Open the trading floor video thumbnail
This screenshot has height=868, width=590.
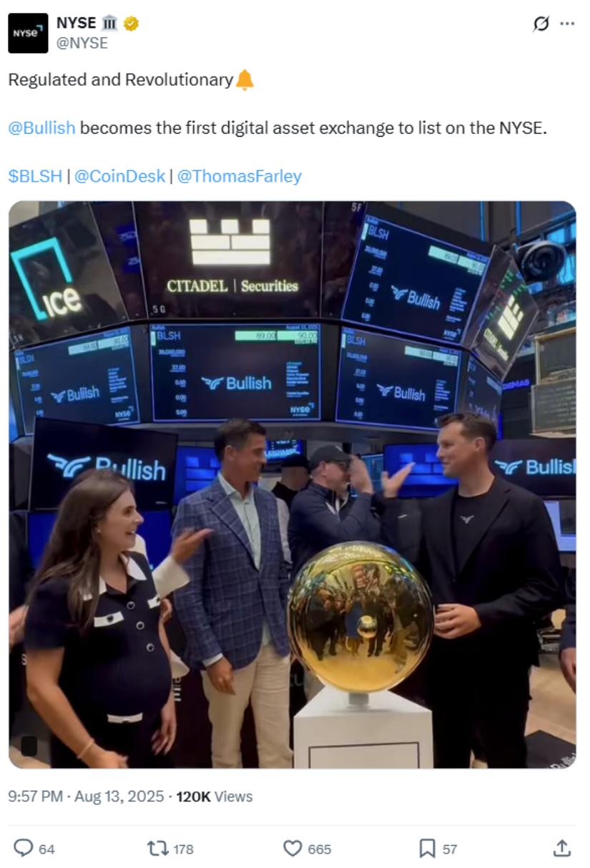pos(292,484)
